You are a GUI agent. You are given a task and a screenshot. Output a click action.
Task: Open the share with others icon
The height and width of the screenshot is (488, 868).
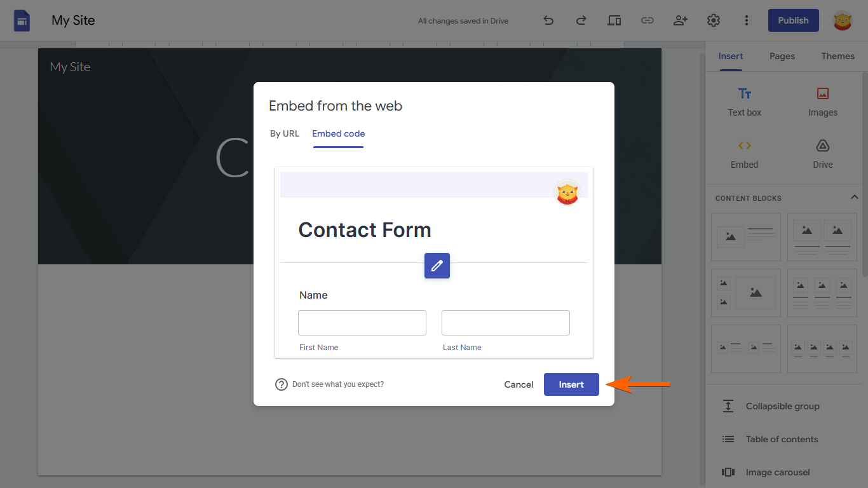point(680,20)
